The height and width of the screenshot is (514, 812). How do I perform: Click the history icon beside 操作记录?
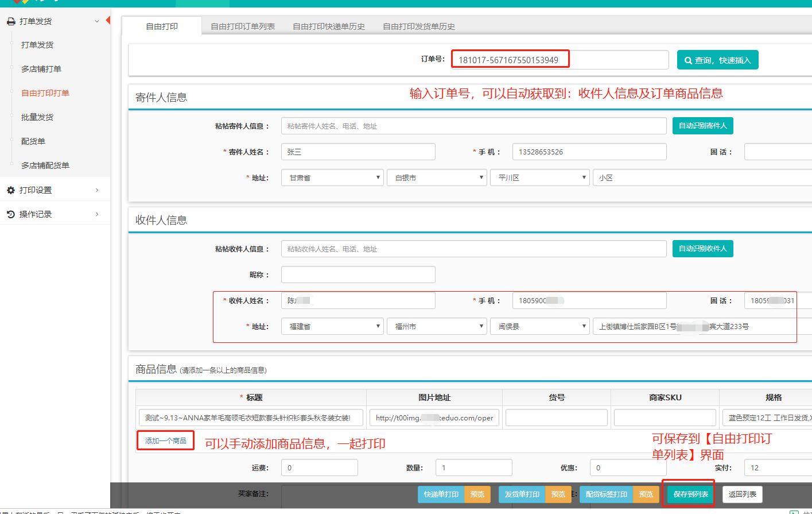10,214
